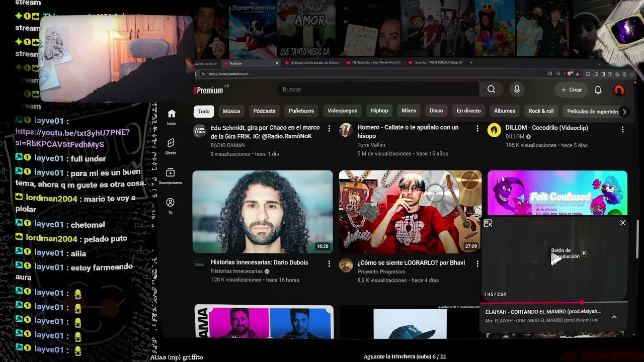Open Proyecto Progresivo channel avatar
This screenshot has height=362, width=644.
coord(346,265)
